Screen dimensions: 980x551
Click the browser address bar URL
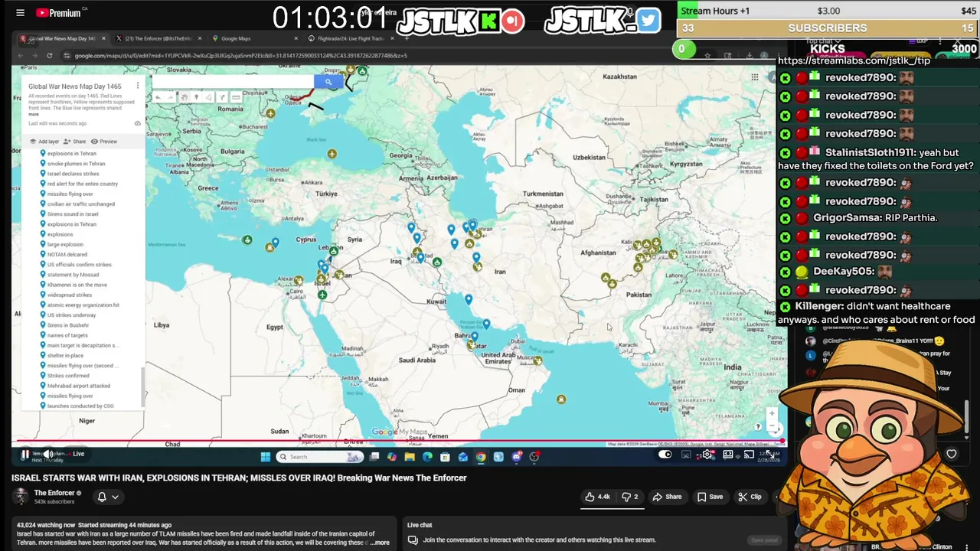point(241,55)
